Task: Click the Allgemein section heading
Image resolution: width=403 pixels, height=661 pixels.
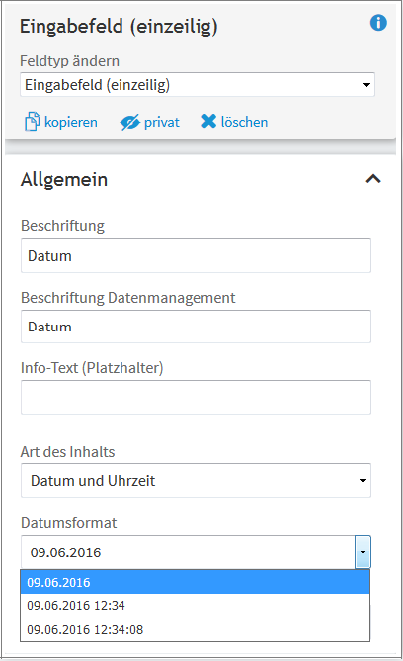Action: click(x=64, y=180)
